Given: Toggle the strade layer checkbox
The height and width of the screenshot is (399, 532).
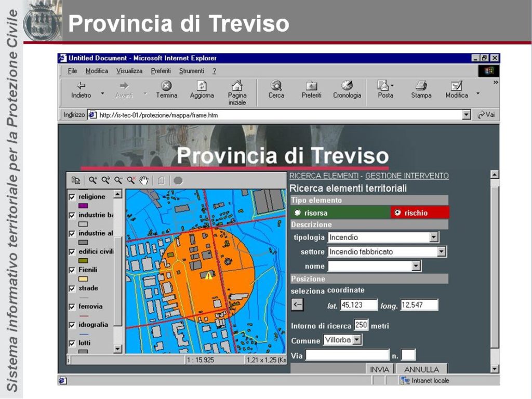Looking at the screenshot, I should click(72, 289).
